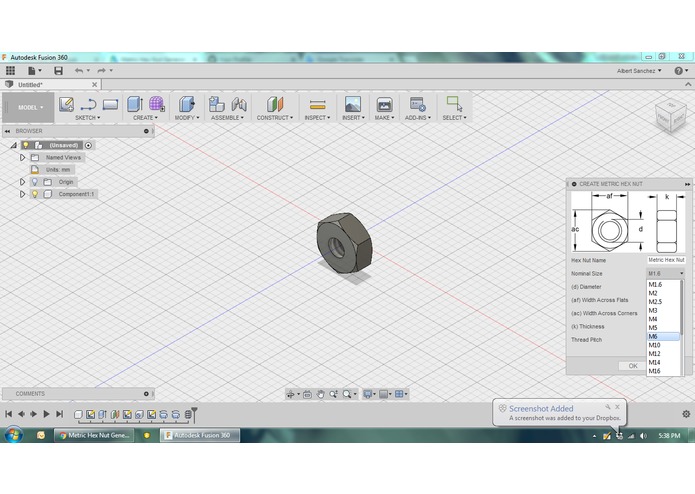This screenshot has height=494, width=695.
Task: Play the timeline
Action: pyautogui.click(x=46, y=414)
